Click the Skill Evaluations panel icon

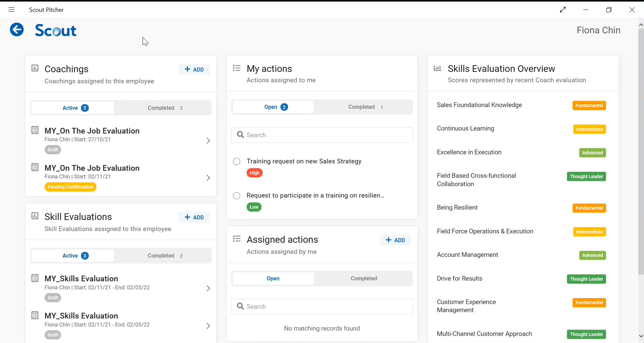35,216
